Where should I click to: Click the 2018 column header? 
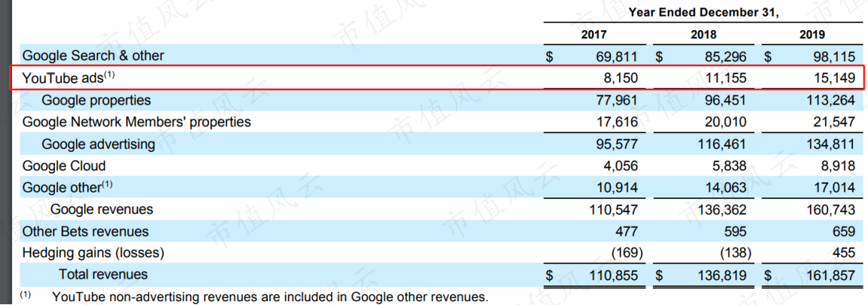point(703,35)
